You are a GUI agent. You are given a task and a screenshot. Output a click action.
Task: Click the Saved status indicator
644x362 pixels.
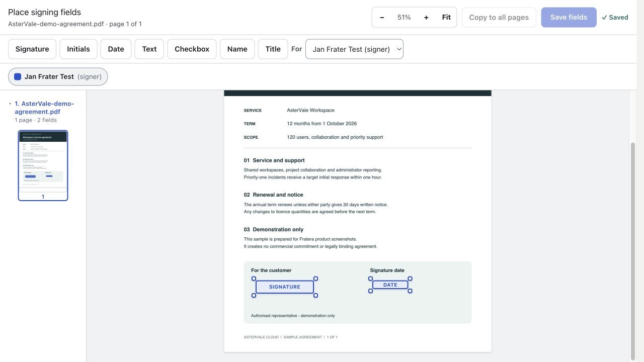point(615,18)
